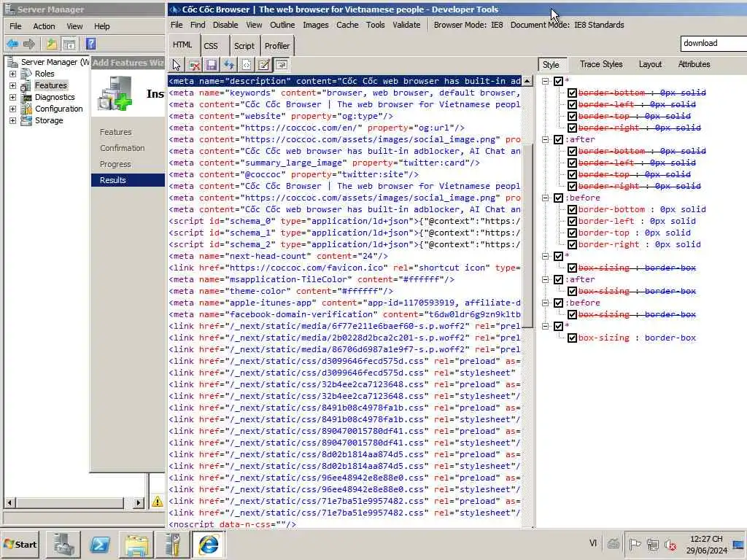Viewport: 747px width, 560px height.
Task: Click the Roles icon in Server Manager tree
Action: (x=26, y=74)
